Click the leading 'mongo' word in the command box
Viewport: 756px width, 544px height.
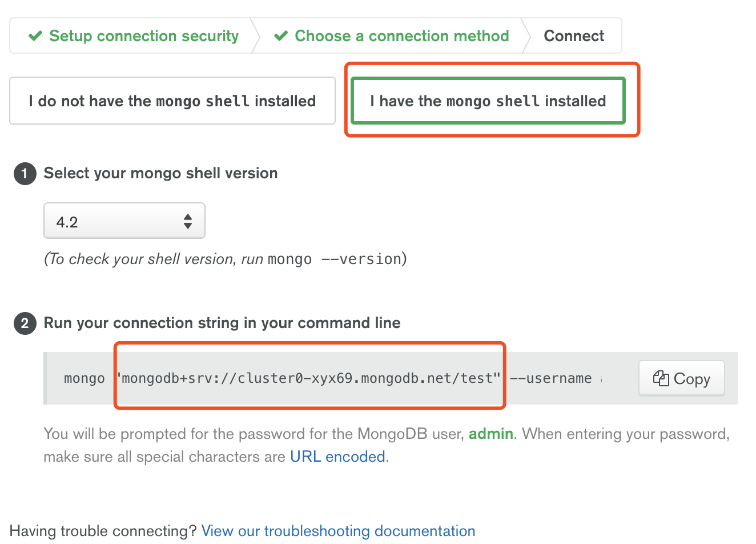pyautogui.click(x=85, y=378)
